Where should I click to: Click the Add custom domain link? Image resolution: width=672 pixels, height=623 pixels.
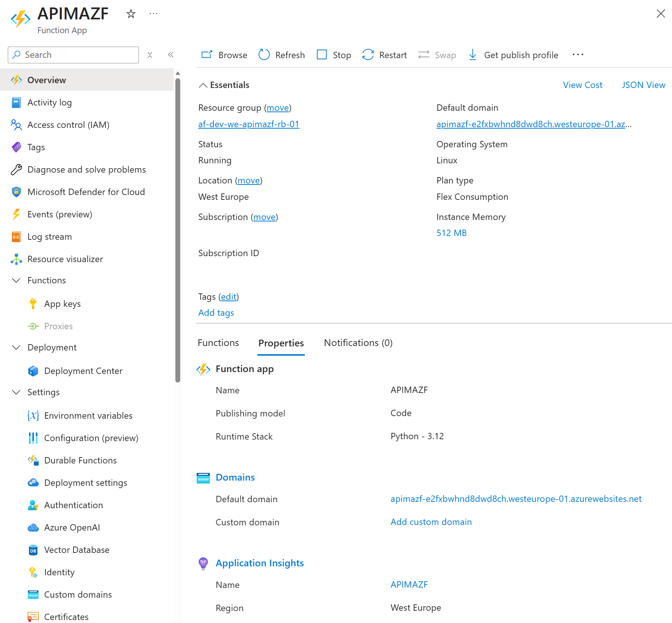pyautogui.click(x=431, y=522)
